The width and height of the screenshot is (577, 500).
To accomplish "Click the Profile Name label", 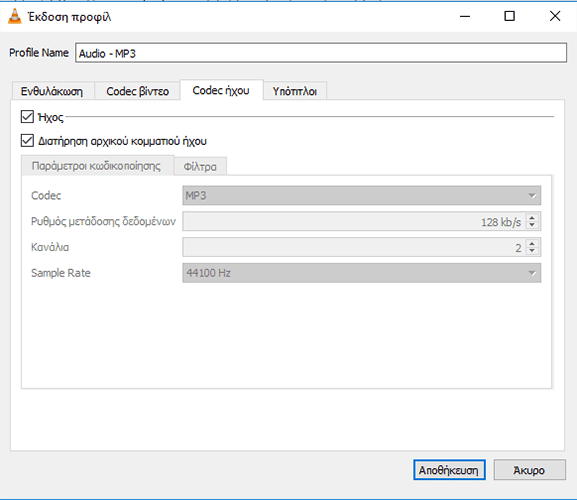I will (39, 53).
